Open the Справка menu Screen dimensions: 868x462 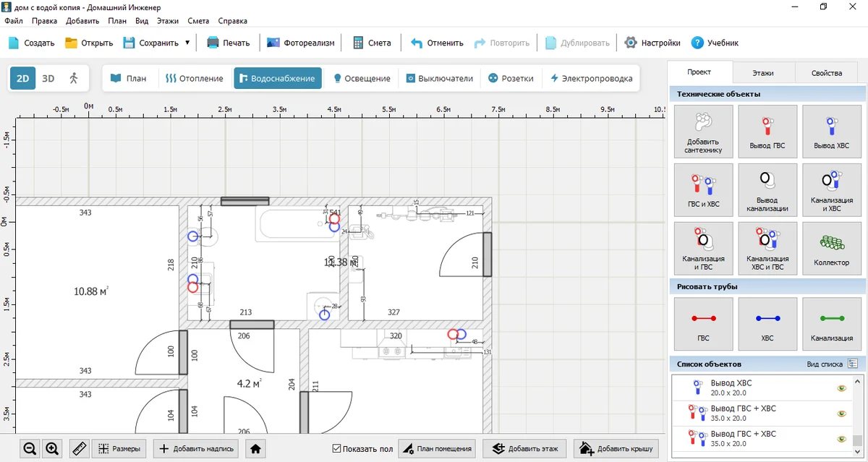pos(232,21)
